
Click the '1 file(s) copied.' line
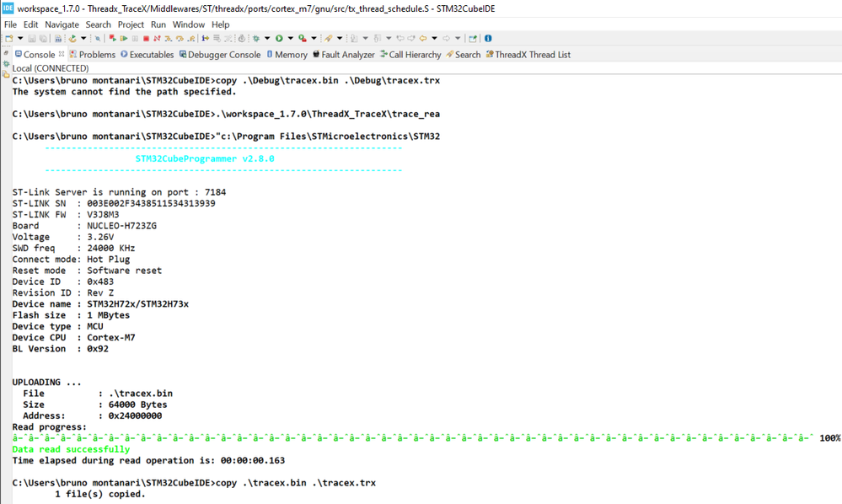pos(100,495)
